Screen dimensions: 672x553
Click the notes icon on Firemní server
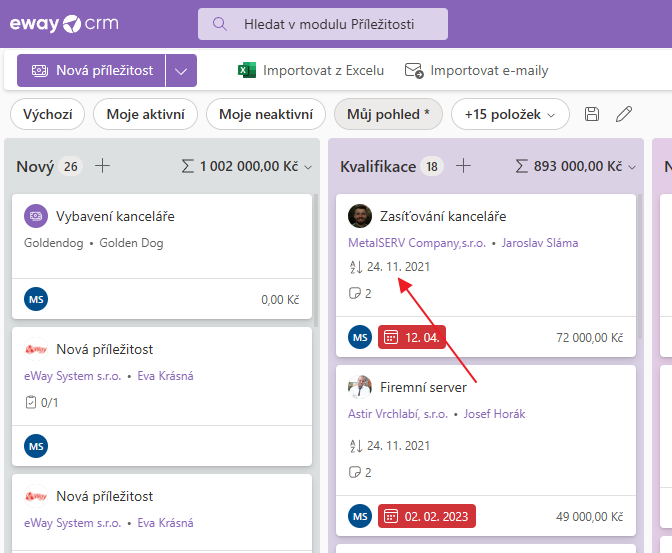[x=355, y=472]
